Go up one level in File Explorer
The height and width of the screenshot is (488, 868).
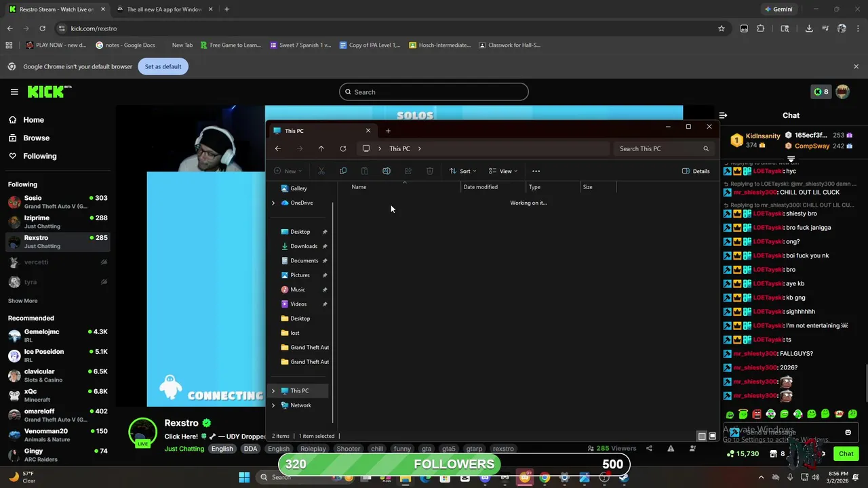[321, 148]
